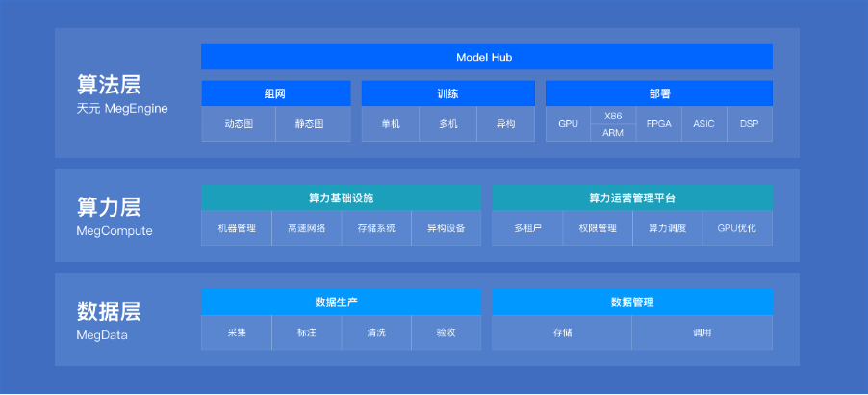
Task: Click the 权限管理 cell
Action: (x=598, y=228)
